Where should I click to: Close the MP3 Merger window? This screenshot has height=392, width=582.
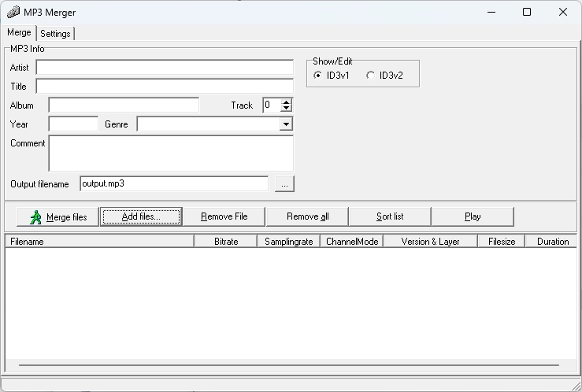point(562,13)
